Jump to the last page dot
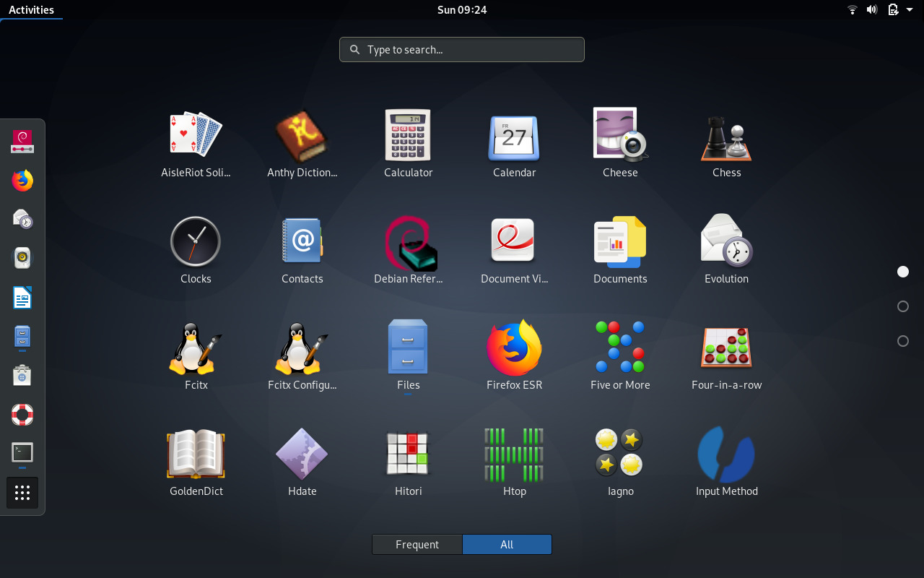The image size is (924, 578). [902, 340]
